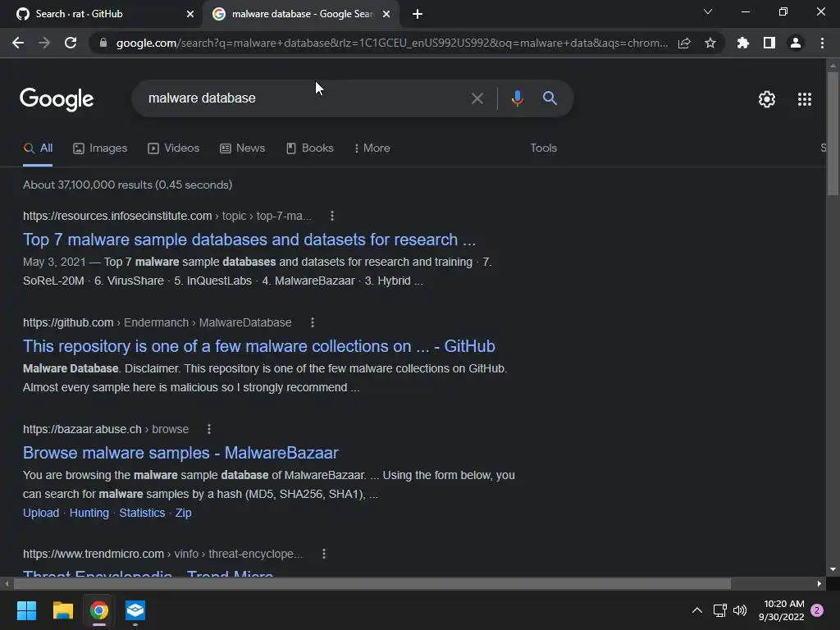Open Google quick settings gear
Screen dimensions: 840x630
(767, 99)
